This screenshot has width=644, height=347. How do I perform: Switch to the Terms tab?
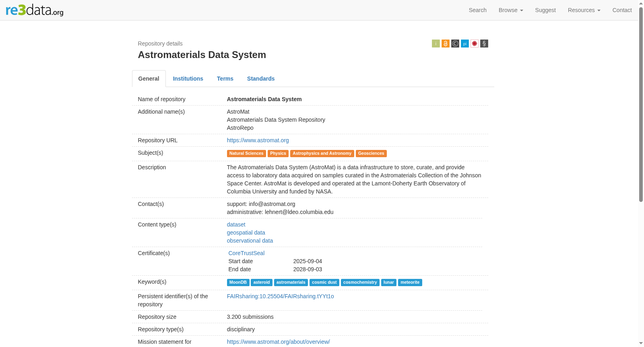[x=225, y=79]
